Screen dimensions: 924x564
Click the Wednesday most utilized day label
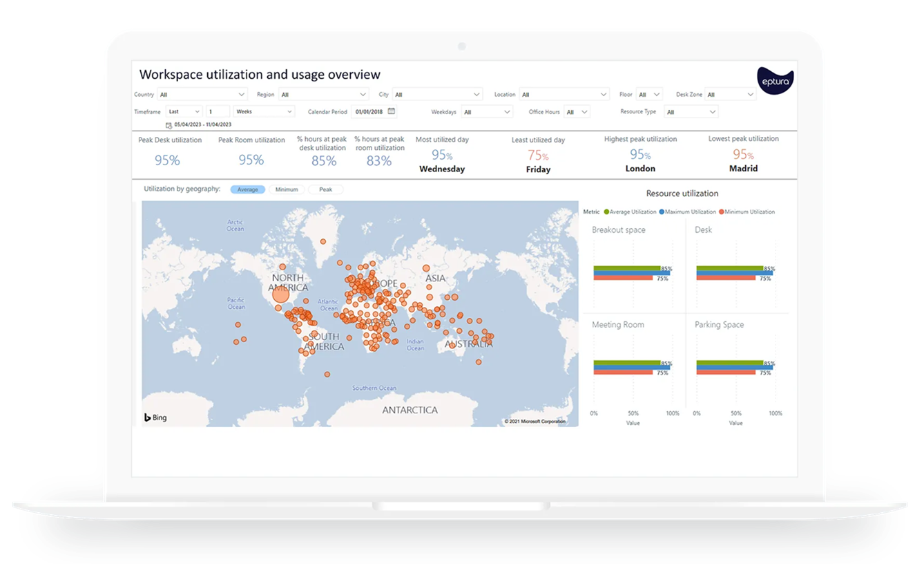(x=442, y=169)
